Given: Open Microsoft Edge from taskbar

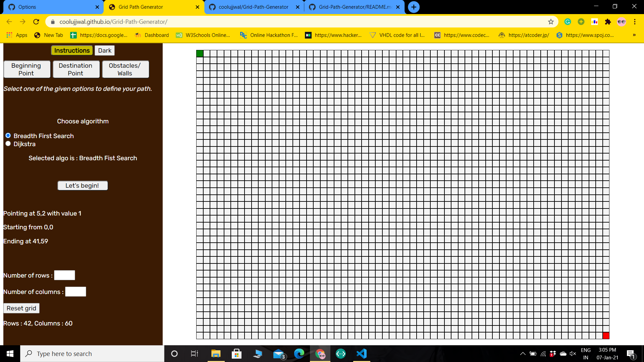Looking at the screenshot, I should coord(299,354).
